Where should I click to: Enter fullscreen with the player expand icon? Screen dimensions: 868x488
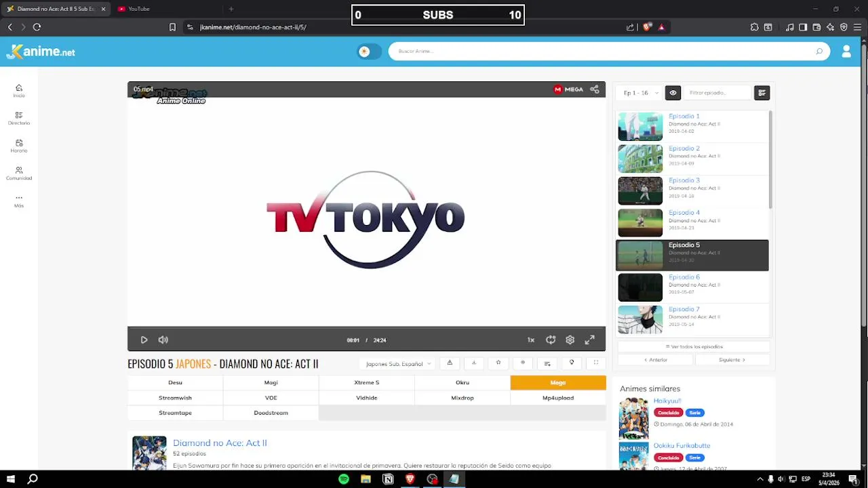(590, 340)
